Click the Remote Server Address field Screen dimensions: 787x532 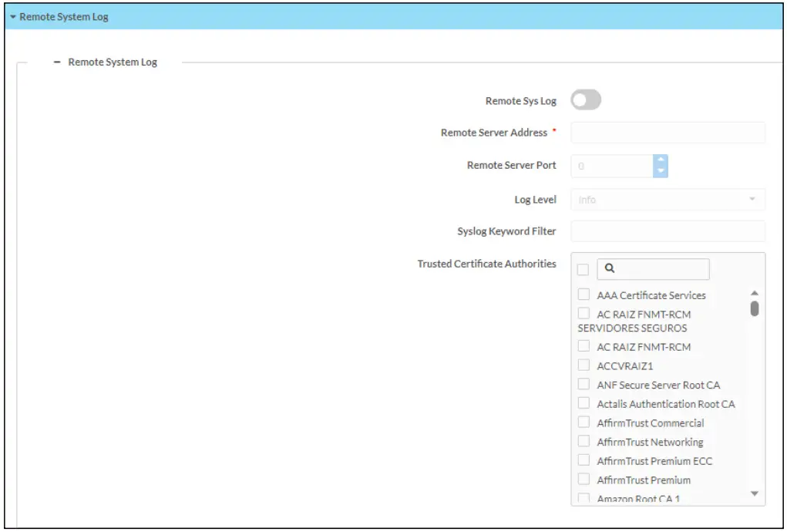[x=668, y=133]
